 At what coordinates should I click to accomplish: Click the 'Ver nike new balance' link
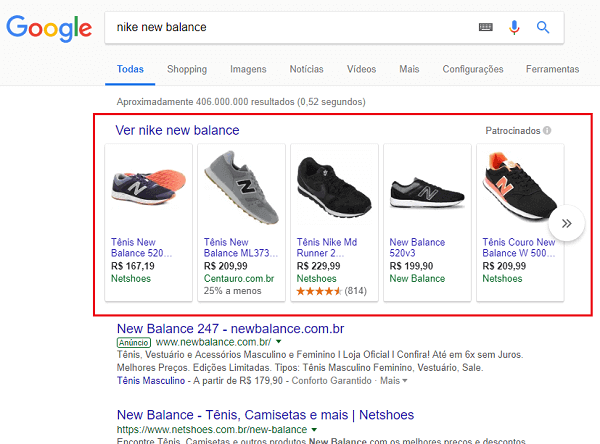(x=177, y=130)
